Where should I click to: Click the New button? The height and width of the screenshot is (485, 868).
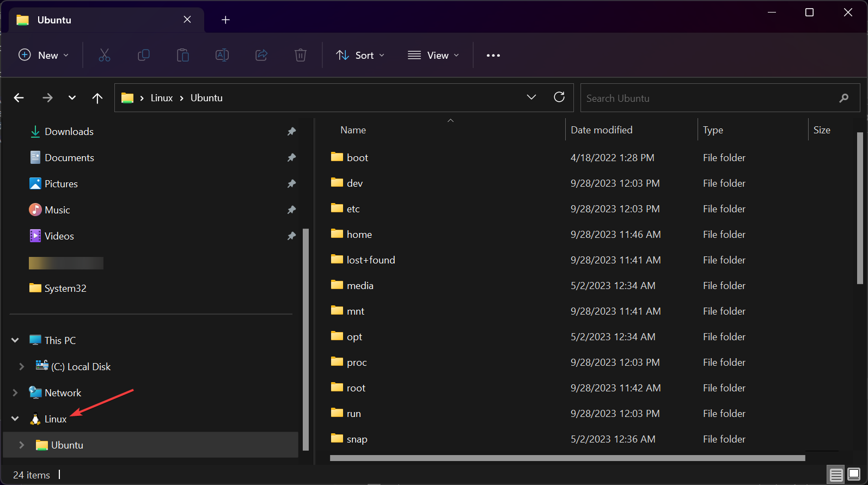click(x=44, y=55)
